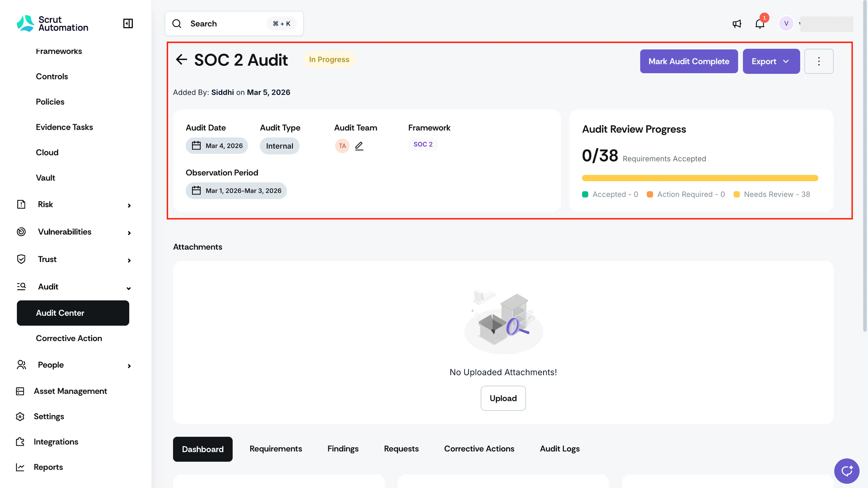The width and height of the screenshot is (868, 488).
Task: Open the Corrective Actions tab
Action: pyautogui.click(x=479, y=449)
